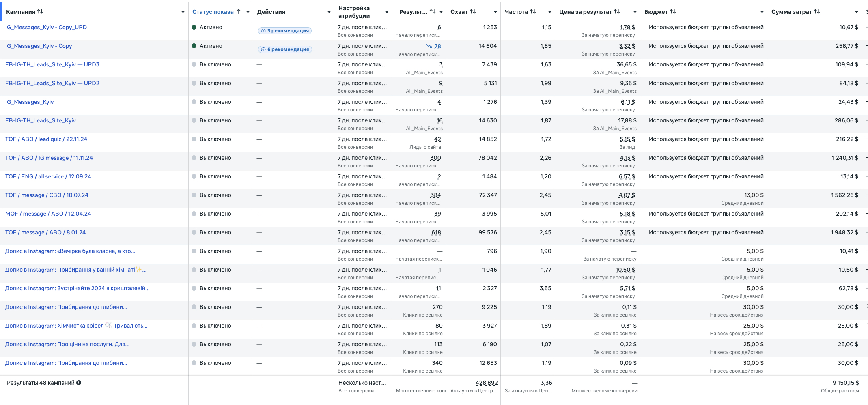Expand Настройка атрибуции column dropdown arrow
The image size is (868, 405).
pos(387,12)
